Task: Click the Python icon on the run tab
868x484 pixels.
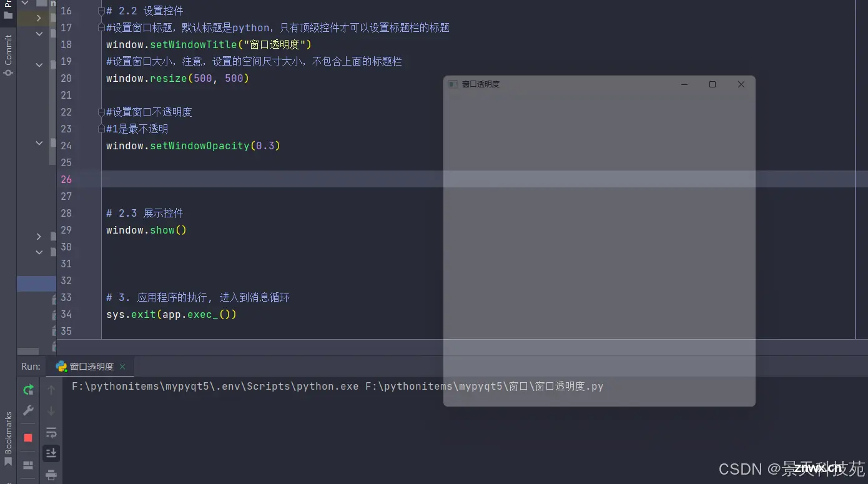Action: pyautogui.click(x=61, y=367)
